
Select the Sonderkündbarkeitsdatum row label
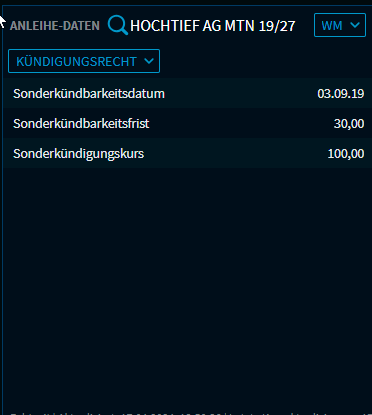click(89, 94)
